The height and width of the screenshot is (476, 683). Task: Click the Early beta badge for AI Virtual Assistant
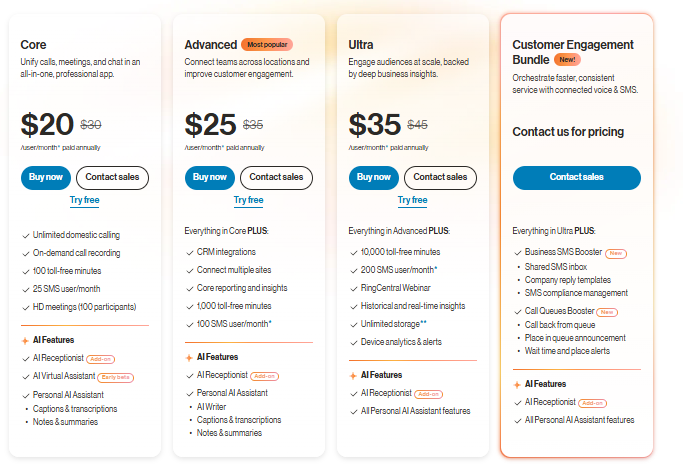116,377
